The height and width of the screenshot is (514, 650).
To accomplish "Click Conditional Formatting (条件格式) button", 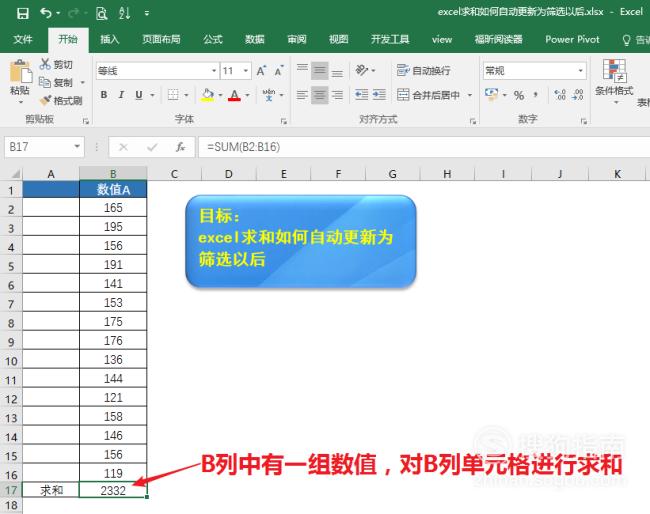I will pyautogui.click(x=614, y=81).
